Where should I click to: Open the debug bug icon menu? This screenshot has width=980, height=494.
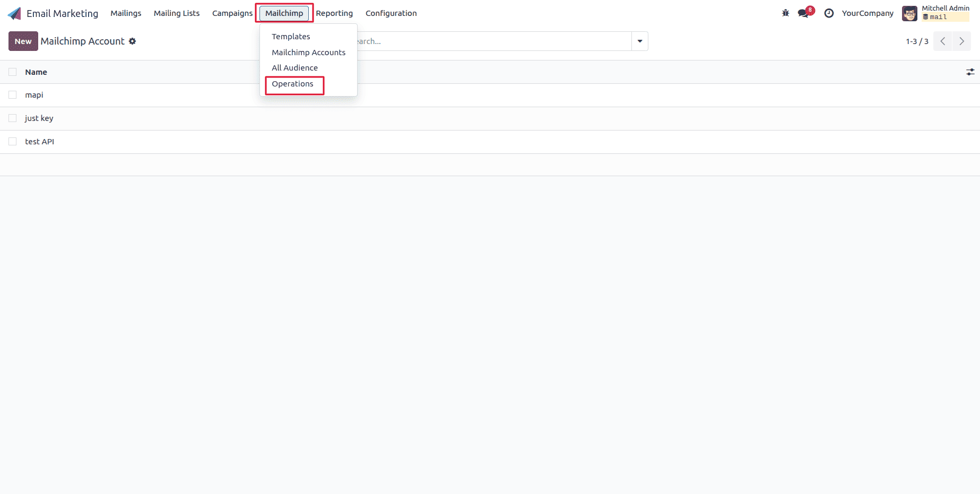pyautogui.click(x=785, y=13)
